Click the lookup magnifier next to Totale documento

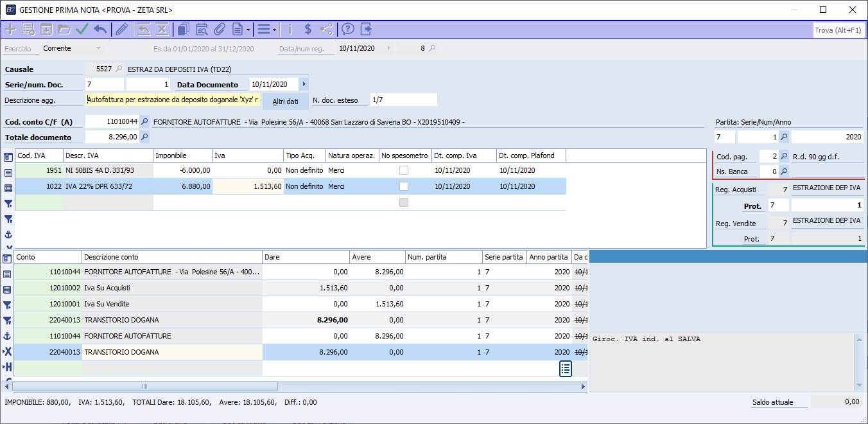[x=144, y=137]
